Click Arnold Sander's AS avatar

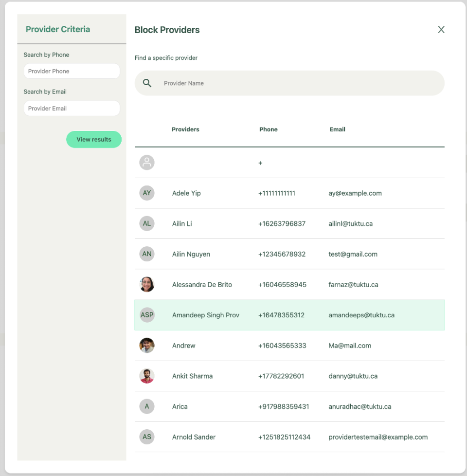(x=147, y=437)
